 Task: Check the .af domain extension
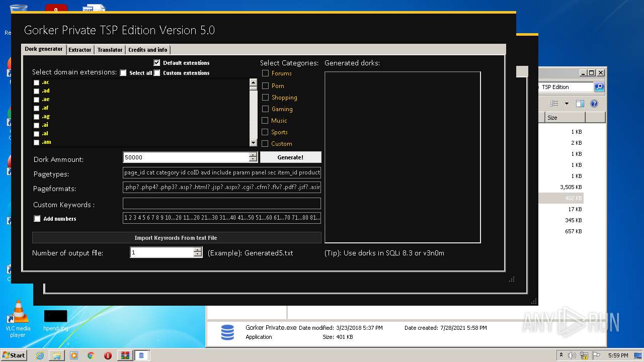pos(36,108)
